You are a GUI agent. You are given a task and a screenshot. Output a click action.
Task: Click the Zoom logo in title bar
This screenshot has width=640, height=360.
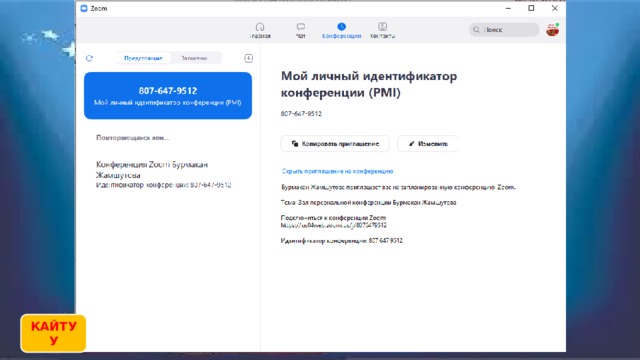coord(84,8)
